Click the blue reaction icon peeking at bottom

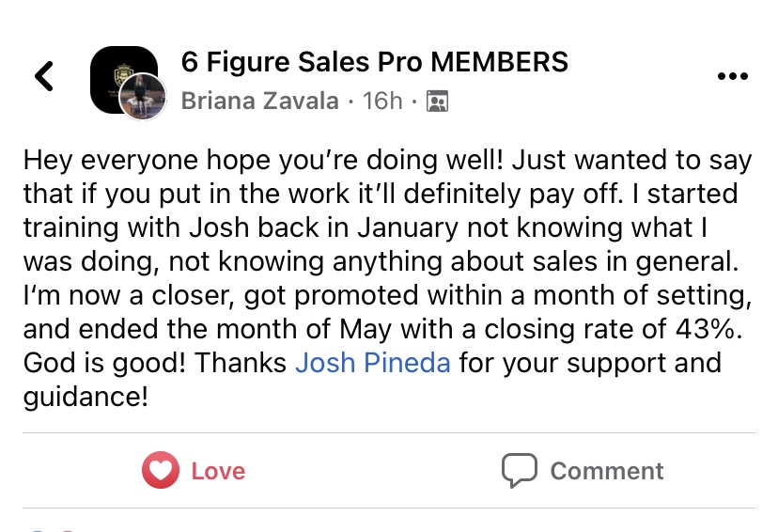point(39,530)
